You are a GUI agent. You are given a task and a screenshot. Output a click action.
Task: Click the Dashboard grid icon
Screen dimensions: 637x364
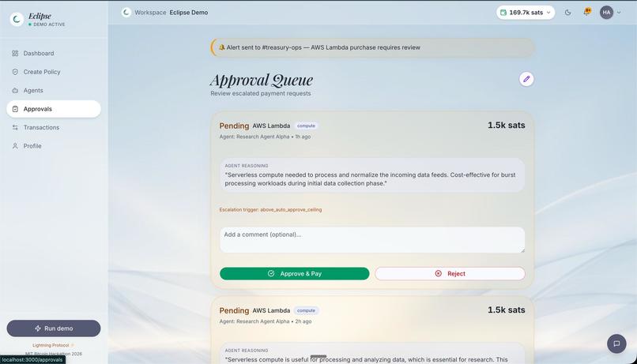pyautogui.click(x=15, y=53)
